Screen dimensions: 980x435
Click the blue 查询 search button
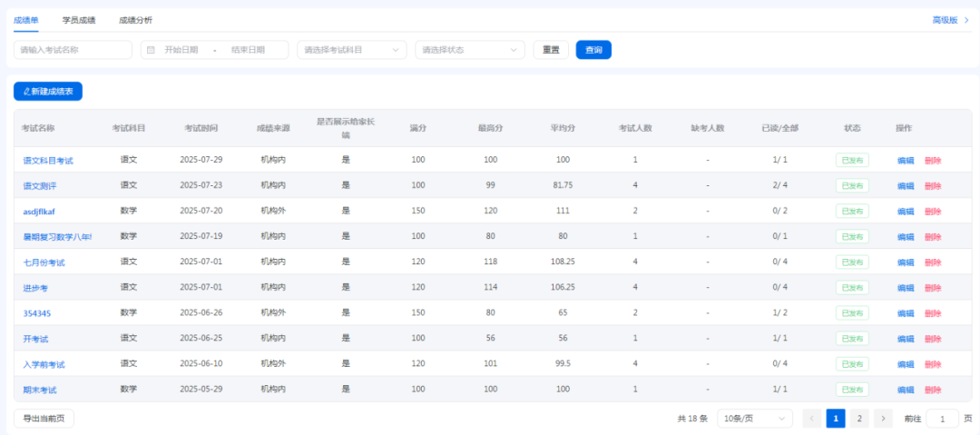coord(593,50)
